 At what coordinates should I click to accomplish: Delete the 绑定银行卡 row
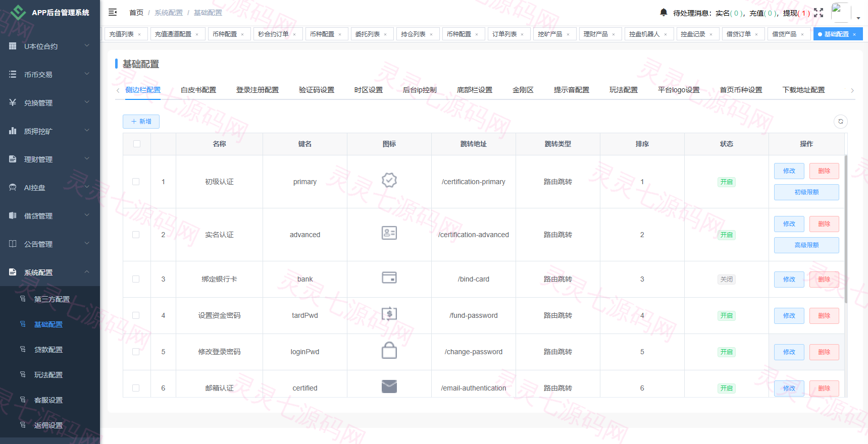pos(824,279)
